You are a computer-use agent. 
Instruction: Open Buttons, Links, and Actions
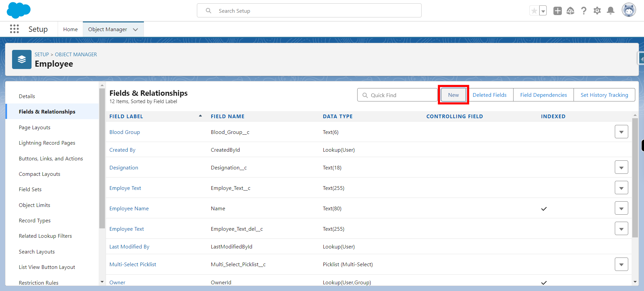51,159
